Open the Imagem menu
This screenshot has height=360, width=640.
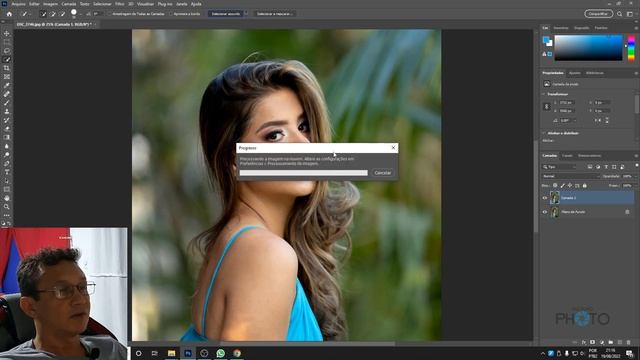[51, 4]
